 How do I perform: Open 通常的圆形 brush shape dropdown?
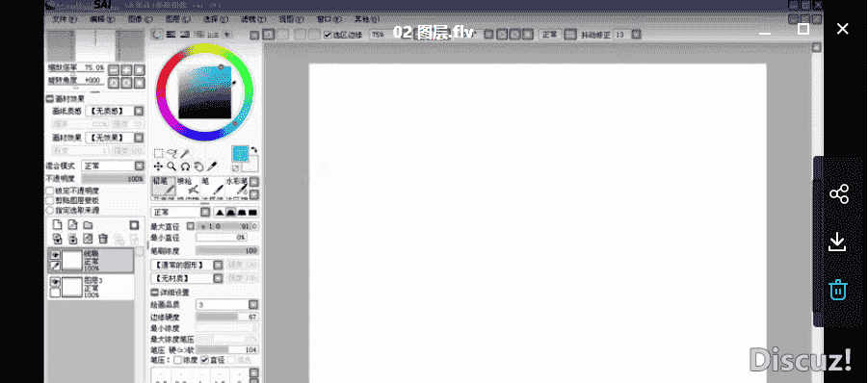219,266
